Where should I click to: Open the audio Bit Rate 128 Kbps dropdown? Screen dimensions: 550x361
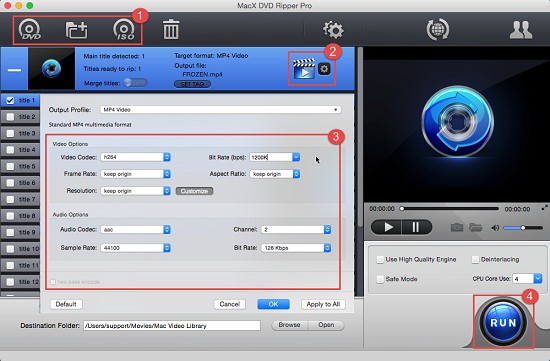click(x=296, y=248)
